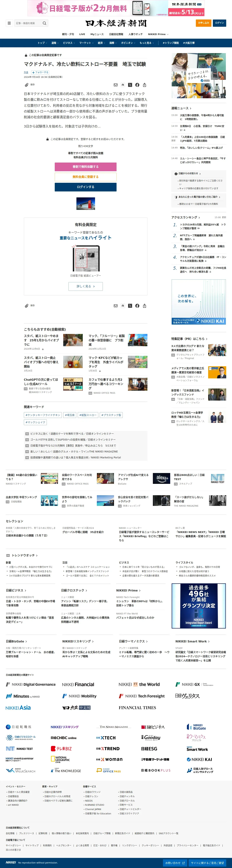Click paperclip save icon below article
The image size is (232, 868).
[x=26, y=306]
